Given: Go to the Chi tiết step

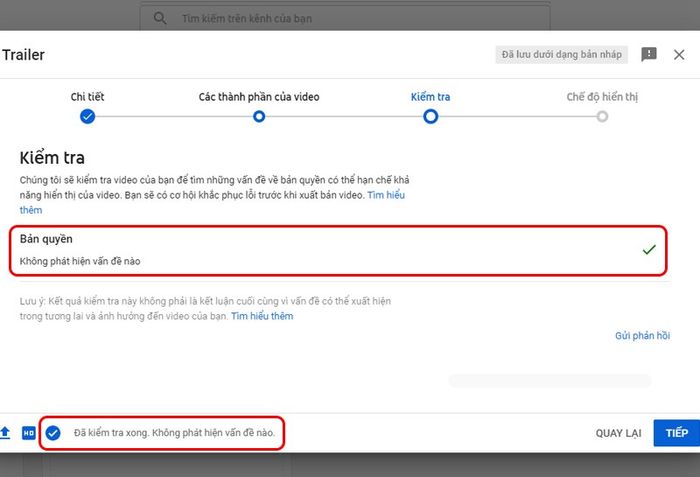Looking at the screenshot, I should pyautogui.click(x=87, y=97).
